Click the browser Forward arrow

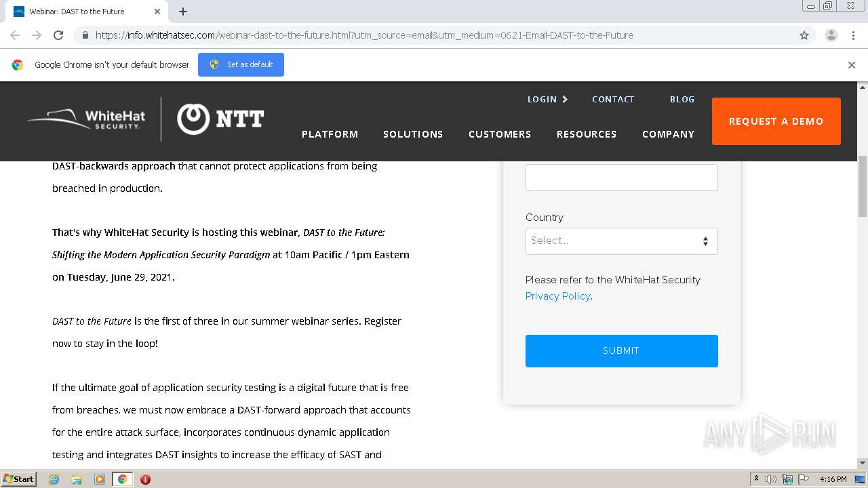[37, 35]
